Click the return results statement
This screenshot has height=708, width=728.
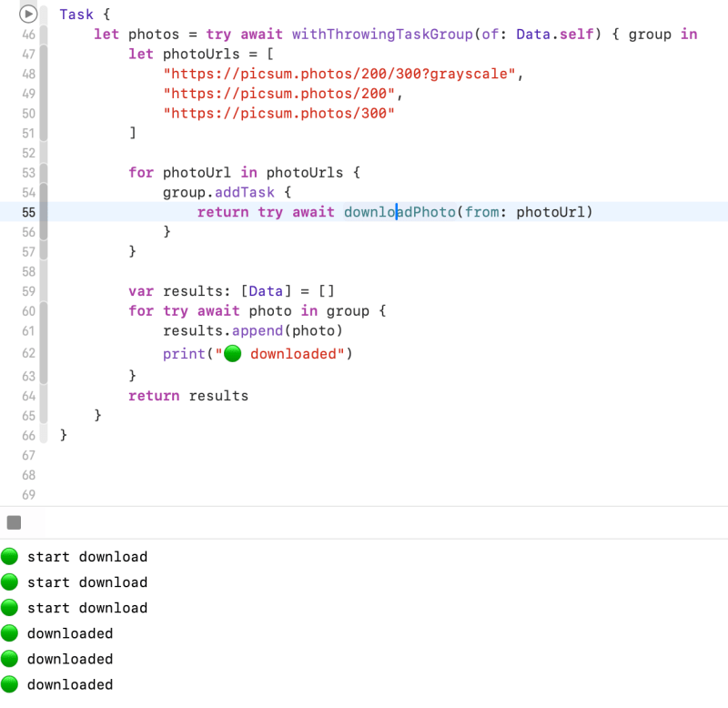click(x=187, y=396)
